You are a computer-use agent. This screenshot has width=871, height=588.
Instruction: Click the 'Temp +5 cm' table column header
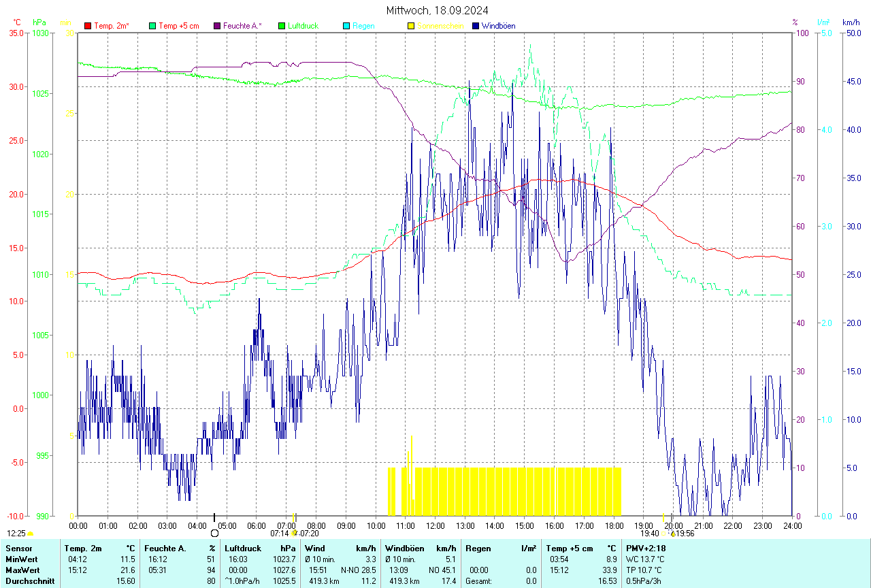pos(570,548)
